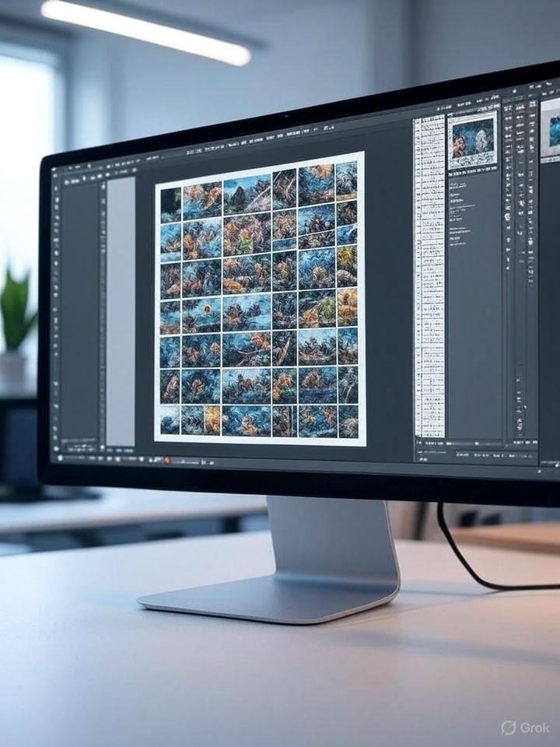The height and width of the screenshot is (747, 560).
Task: Select the canvas tile containing the red dot
Action: 202,315
